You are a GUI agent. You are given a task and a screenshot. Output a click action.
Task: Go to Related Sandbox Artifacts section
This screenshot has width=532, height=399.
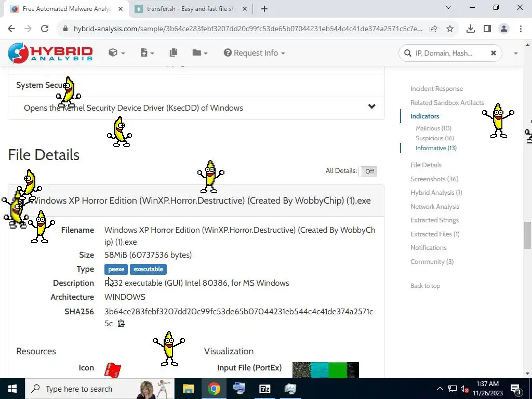(447, 102)
